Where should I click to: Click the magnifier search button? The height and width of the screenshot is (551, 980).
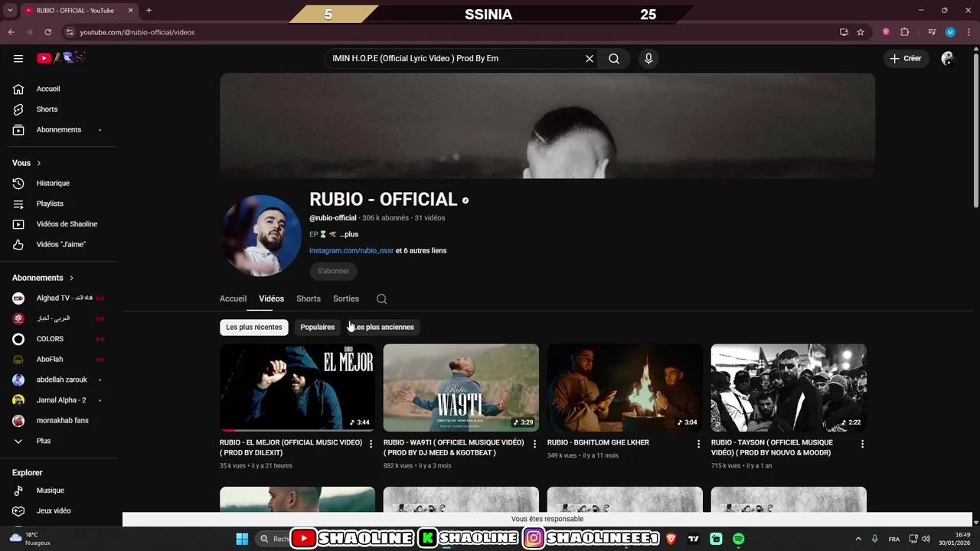coord(614,58)
